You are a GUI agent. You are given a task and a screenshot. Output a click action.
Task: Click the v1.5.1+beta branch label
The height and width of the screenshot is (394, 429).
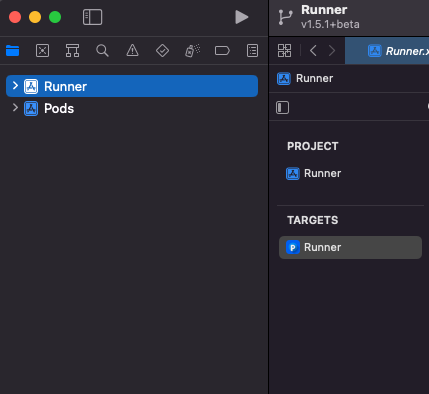(x=330, y=24)
